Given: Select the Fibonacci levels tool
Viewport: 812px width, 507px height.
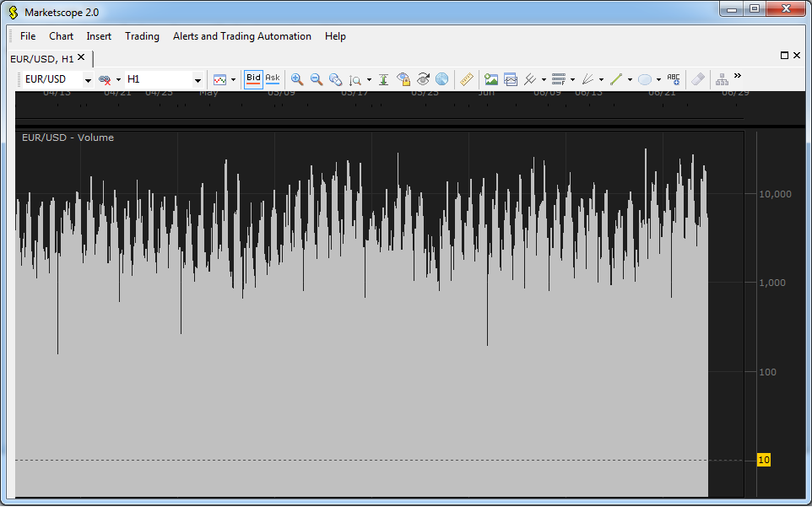Looking at the screenshot, I should [x=558, y=79].
